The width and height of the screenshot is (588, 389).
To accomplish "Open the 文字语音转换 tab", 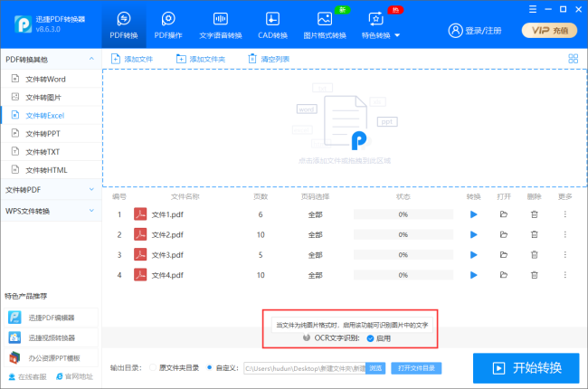I will (221, 25).
